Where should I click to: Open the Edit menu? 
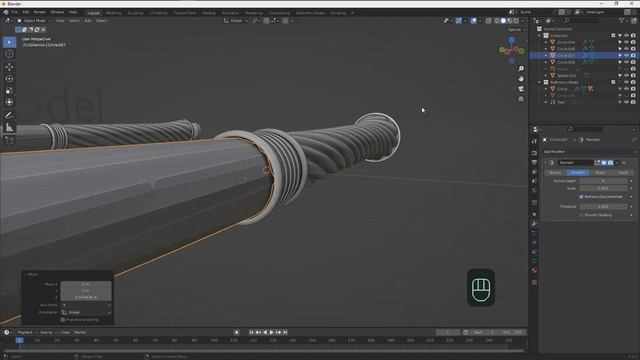click(26, 12)
